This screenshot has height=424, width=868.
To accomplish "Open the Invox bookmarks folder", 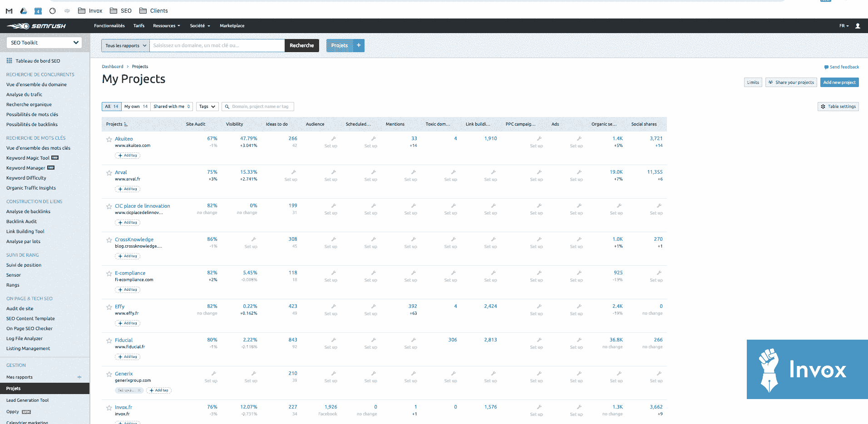I will click(90, 11).
